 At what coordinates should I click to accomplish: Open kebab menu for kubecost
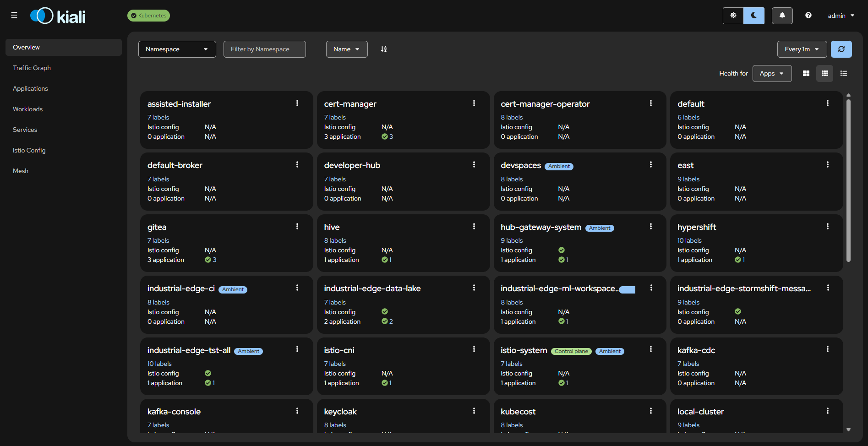coord(651,411)
